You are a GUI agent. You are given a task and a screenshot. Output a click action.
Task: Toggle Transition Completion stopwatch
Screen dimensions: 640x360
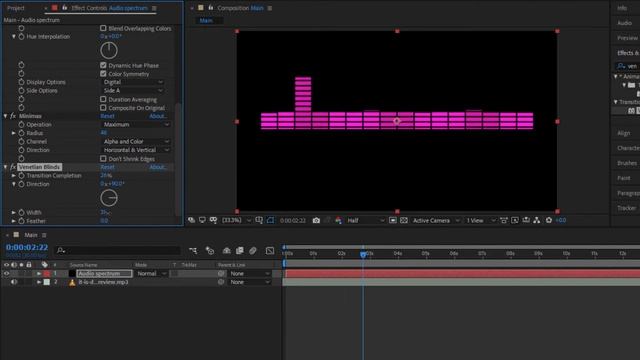click(22, 176)
